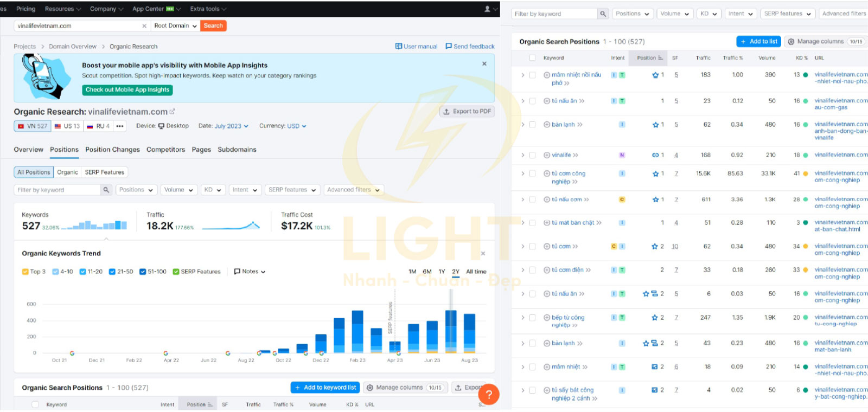Switch to the Position Changes tab

[x=112, y=150]
